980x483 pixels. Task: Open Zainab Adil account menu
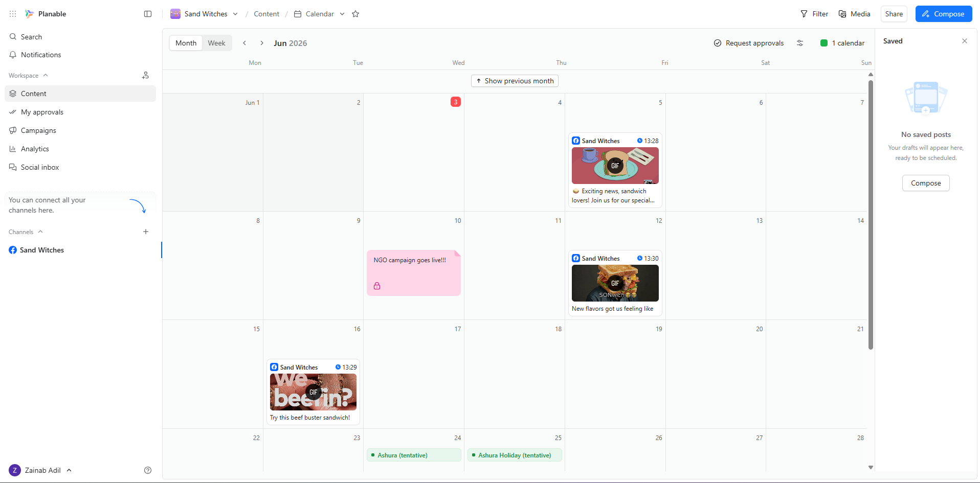click(x=40, y=470)
